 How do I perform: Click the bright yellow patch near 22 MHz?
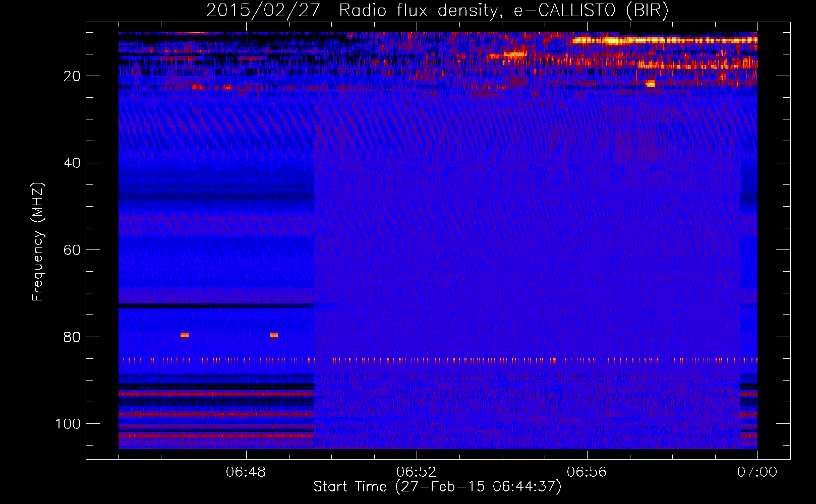coord(651,84)
